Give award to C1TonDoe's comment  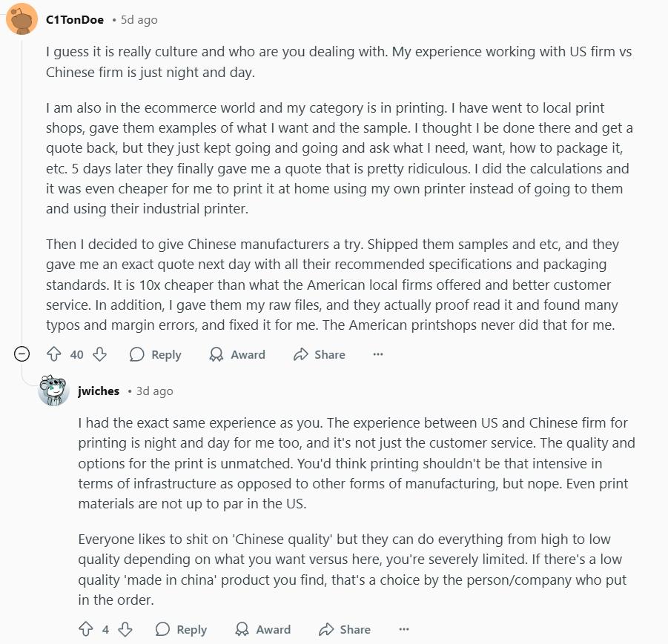pyautogui.click(x=237, y=354)
